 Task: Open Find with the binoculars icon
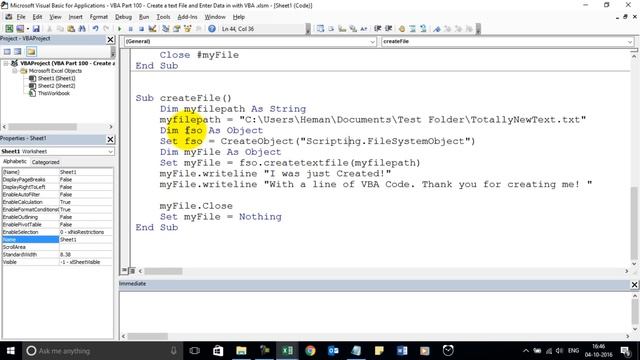tap(82, 29)
